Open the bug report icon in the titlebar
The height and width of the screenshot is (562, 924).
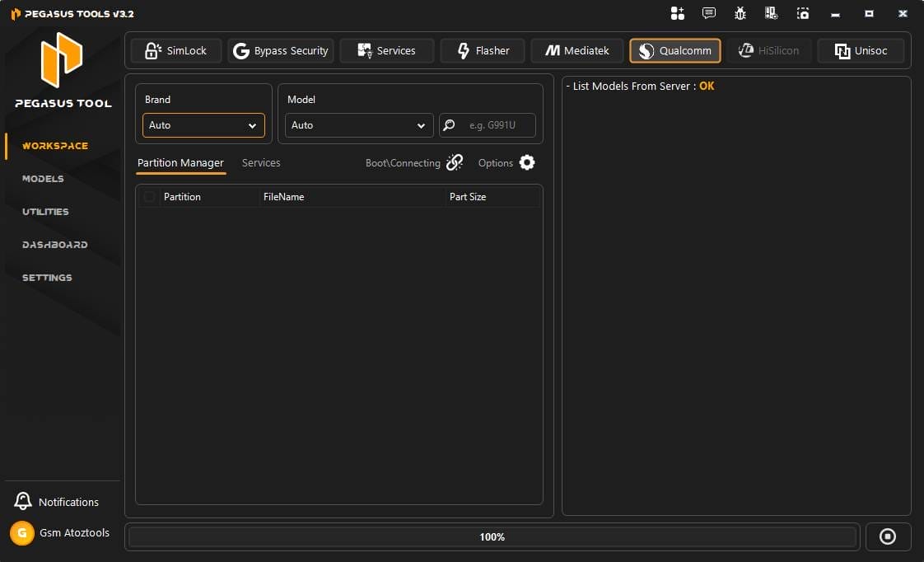coord(740,13)
